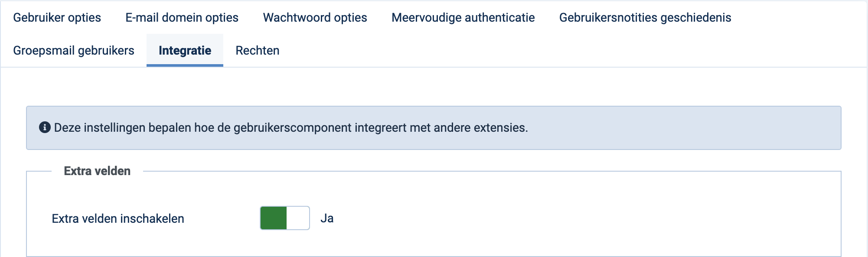Click the Extra velden inschakelen field label
868x257 pixels.
[118, 218]
